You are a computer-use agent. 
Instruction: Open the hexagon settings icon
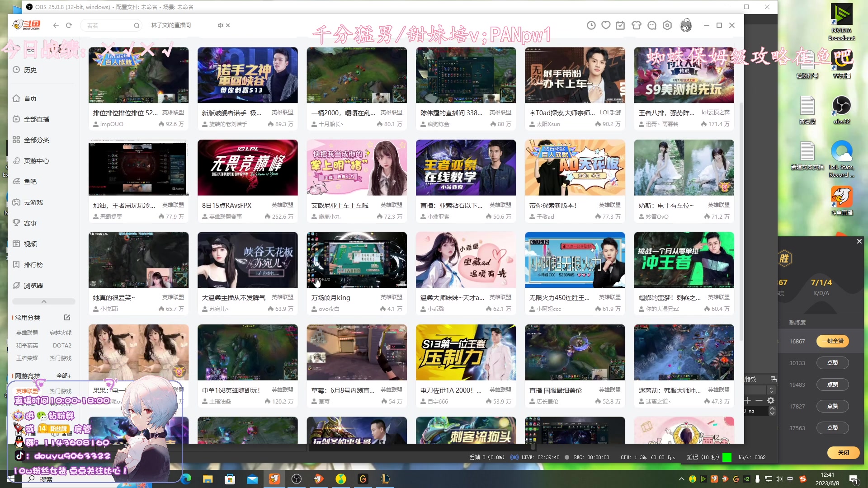point(667,25)
